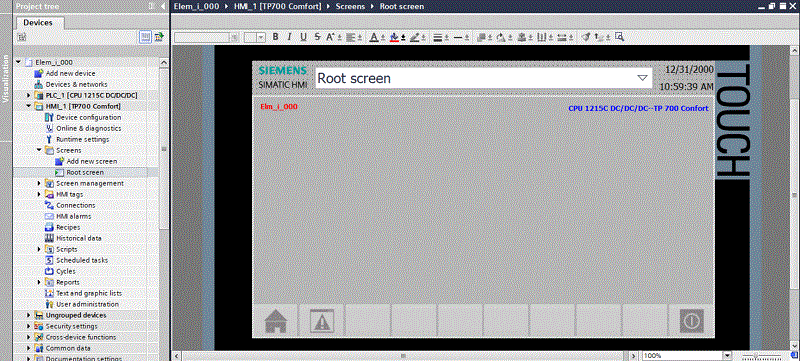Image resolution: width=800 pixels, height=361 pixels.
Task: Click the alarm warning triangle button
Action: click(322, 321)
